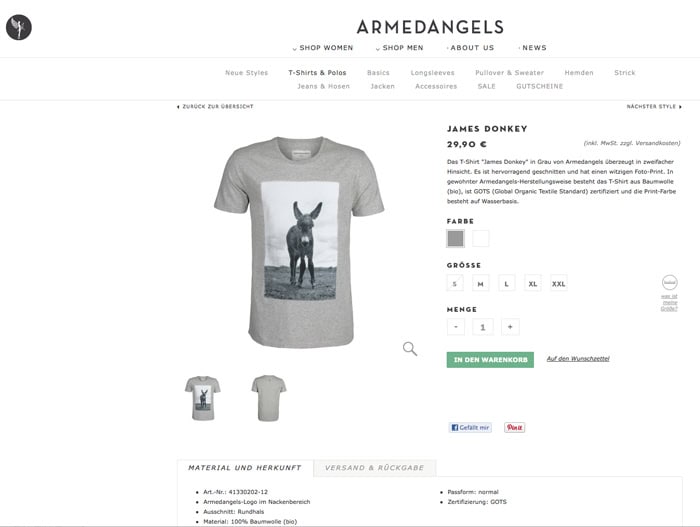Click the Facebook Gefällt mir button
The image size is (700, 527).
coord(470,427)
